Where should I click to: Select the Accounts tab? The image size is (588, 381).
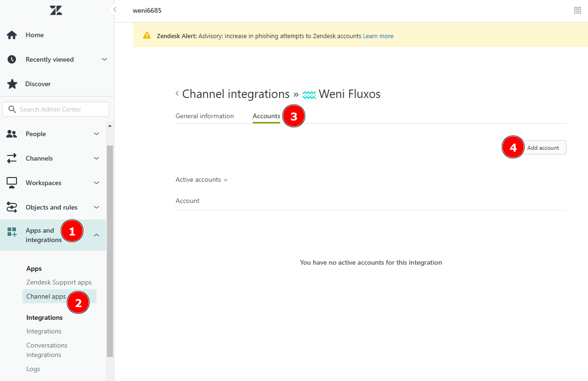coord(266,116)
